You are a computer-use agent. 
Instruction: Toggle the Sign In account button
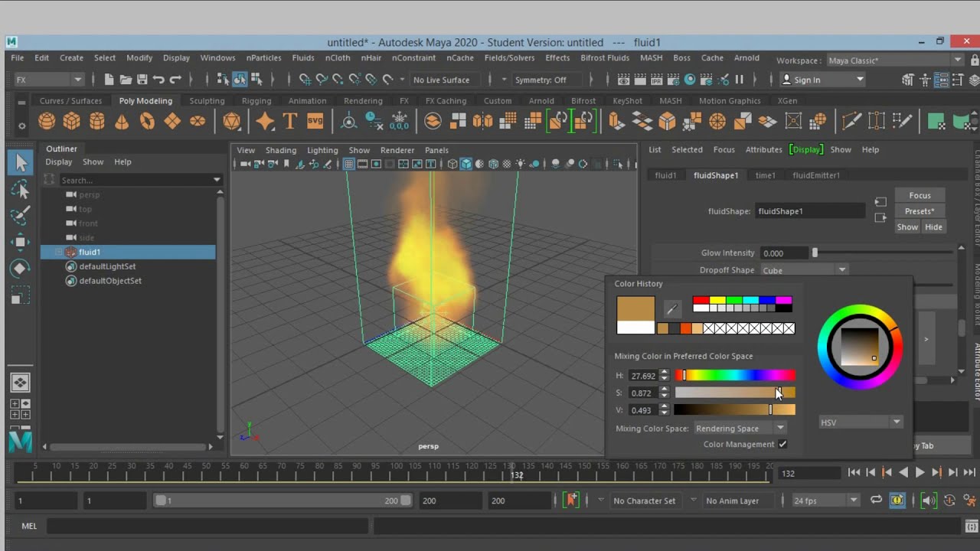[822, 80]
